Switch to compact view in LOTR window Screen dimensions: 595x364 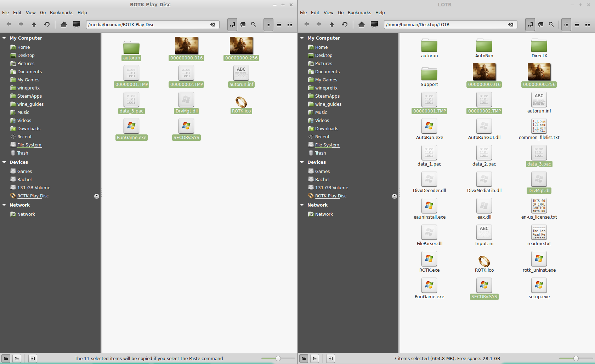pyautogui.click(x=588, y=24)
